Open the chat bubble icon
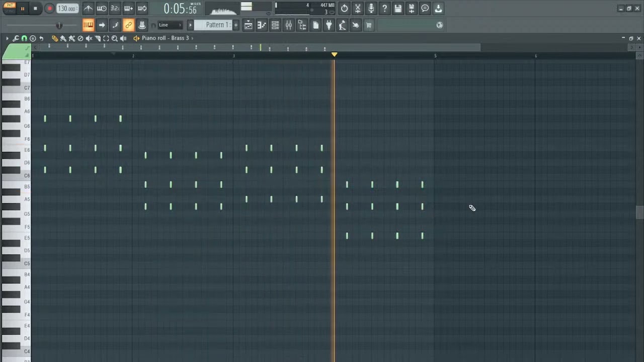The width and height of the screenshot is (644, 362). (x=425, y=9)
